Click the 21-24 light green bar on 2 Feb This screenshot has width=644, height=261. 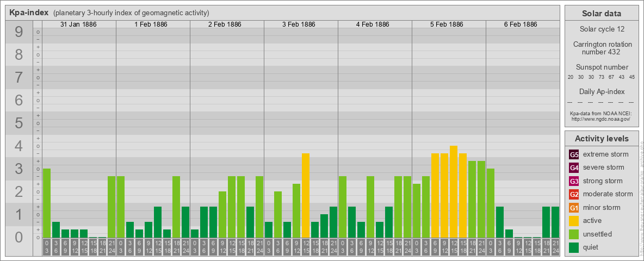(259, 207)
